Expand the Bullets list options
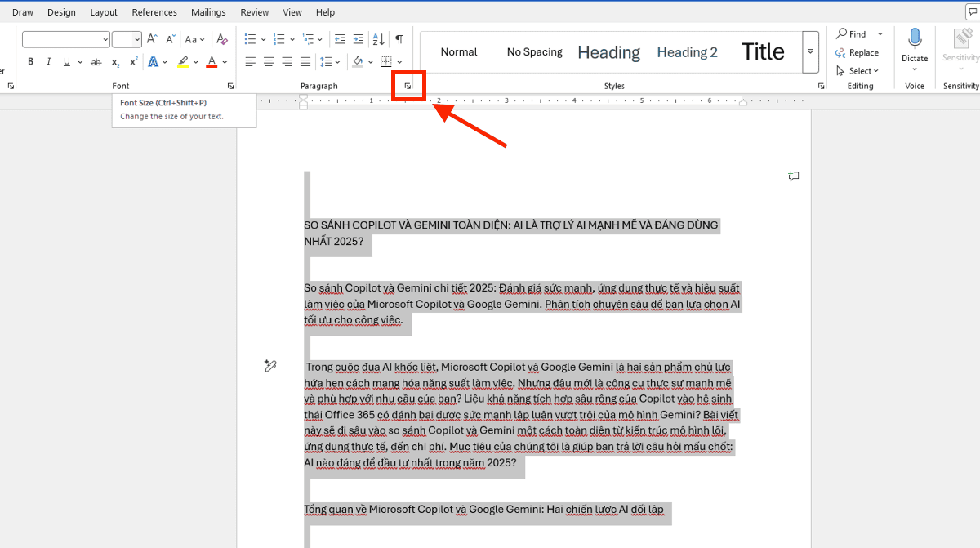Viewport: 980px width, 548px height. tap(262, 38)
